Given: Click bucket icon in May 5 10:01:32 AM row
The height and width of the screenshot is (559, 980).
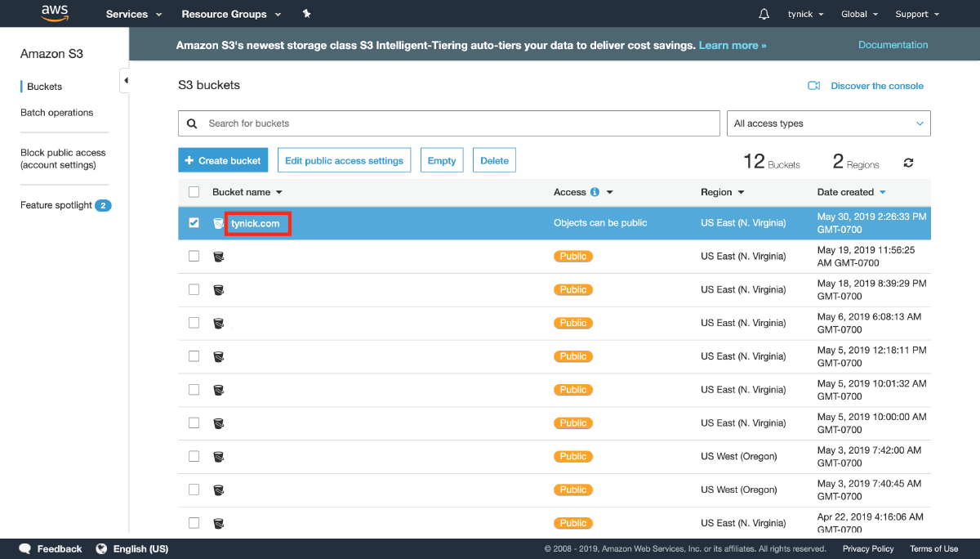Looking at the screenshot, I should tap(218, 391).
